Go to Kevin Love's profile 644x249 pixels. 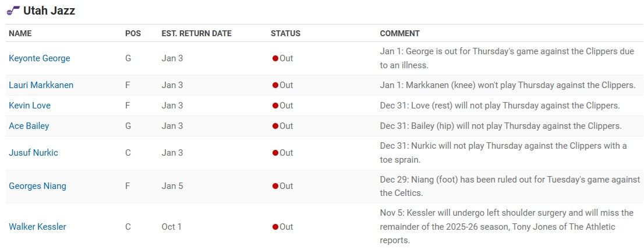coord(30,106)
